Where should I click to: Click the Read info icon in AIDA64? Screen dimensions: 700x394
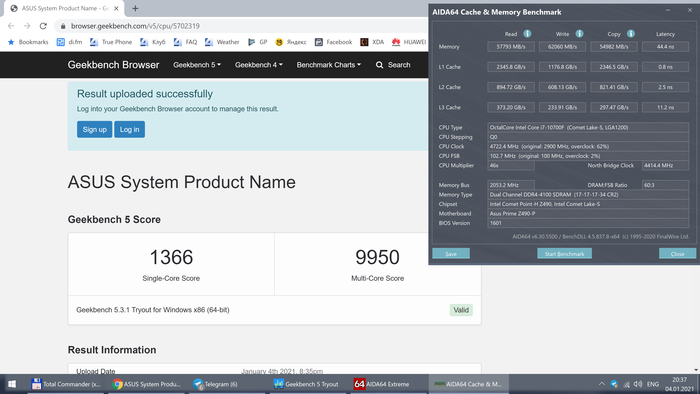click(x=527, y=33)
